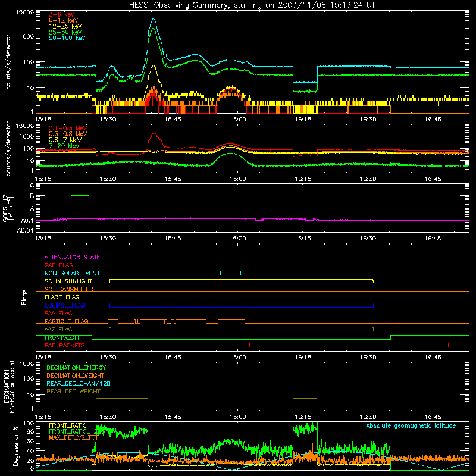Viewport: 476px width, 476px height.
Task: Click the 'Degrees or %' axis label
Action: tap(15, 446)
